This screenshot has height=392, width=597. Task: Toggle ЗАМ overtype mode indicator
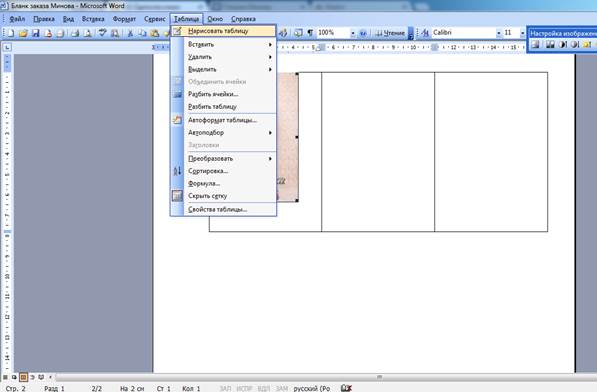[281, 389]
